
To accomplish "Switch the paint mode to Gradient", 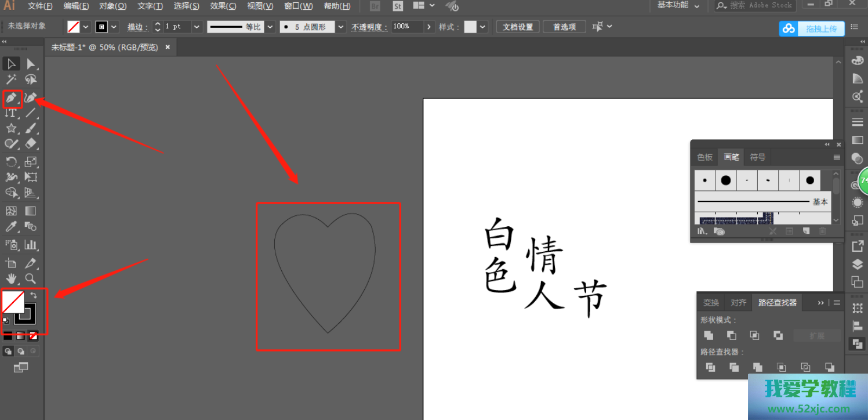I will pyautogui.click(x=20, y=335).
